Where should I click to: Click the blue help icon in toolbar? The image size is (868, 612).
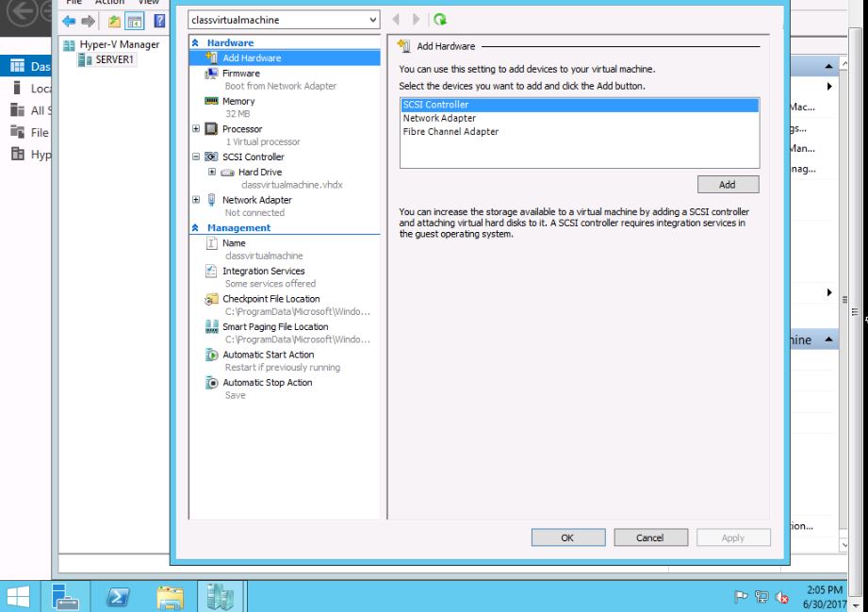point(159,21)
